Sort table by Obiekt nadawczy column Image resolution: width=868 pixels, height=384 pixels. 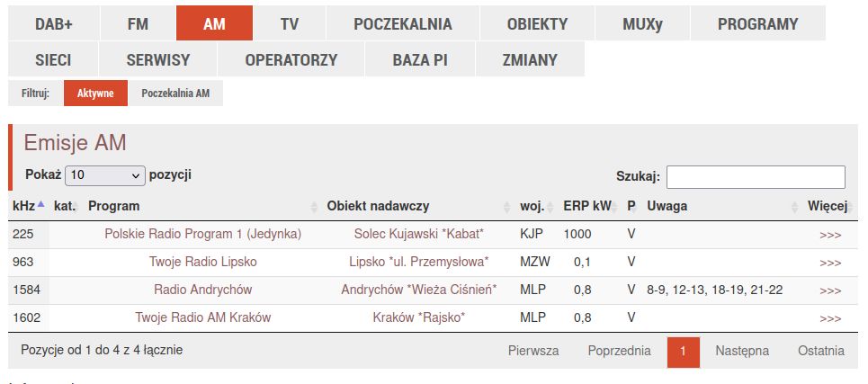tap(378, 206)
